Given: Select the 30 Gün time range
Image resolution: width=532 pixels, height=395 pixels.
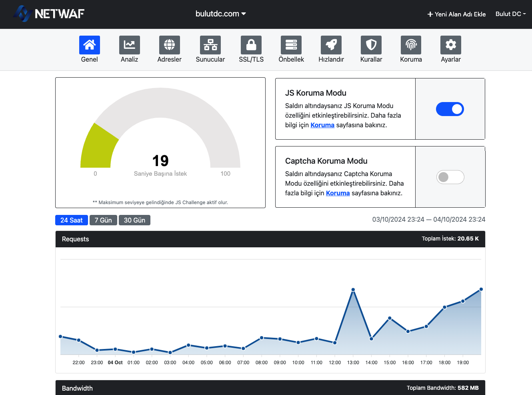Looking at the screenshot, I should point(134,220).
